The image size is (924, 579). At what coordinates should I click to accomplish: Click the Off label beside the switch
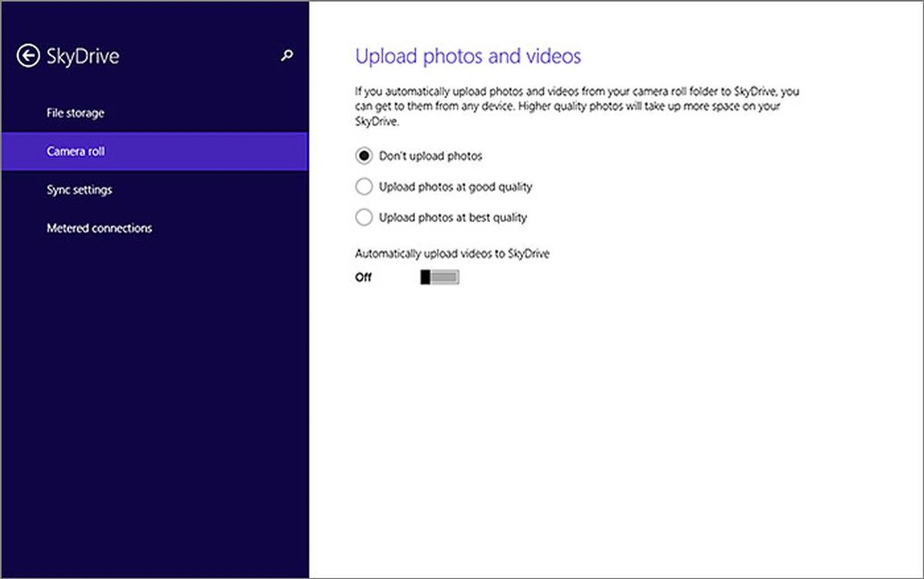[x=363, y=277]
